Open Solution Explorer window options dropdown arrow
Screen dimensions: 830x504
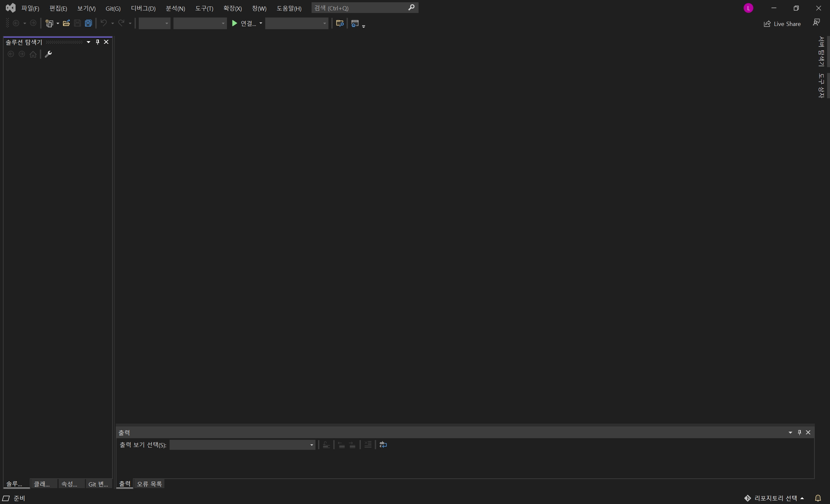point(89,42)
